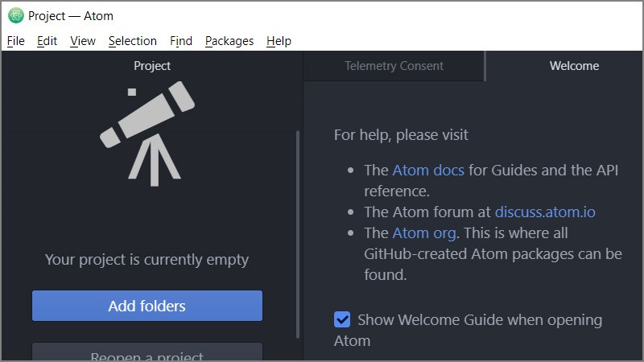Open the Help menu
The width and height of the screenshot is (644, 362).
coord(279,41)
